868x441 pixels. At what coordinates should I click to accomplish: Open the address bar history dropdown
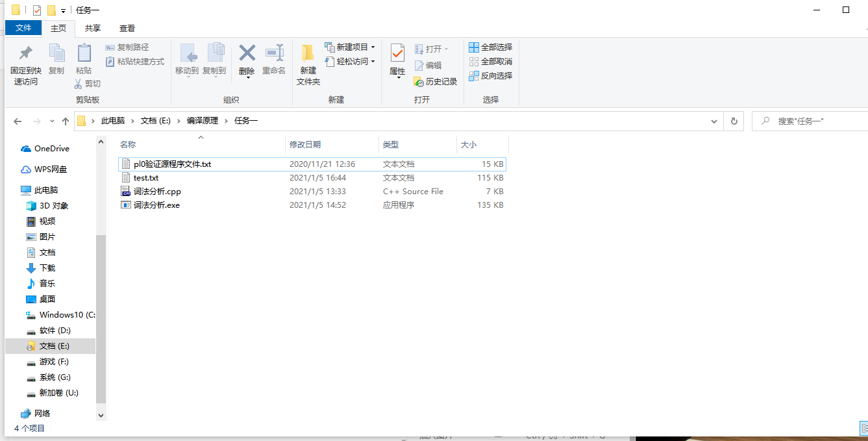tap(713, 121)
